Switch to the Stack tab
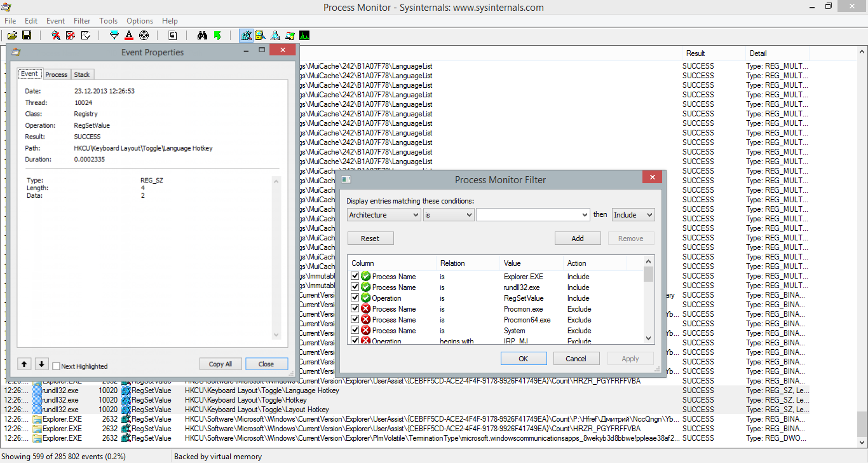This screenshot has height=463, width=868. [82, 74]
